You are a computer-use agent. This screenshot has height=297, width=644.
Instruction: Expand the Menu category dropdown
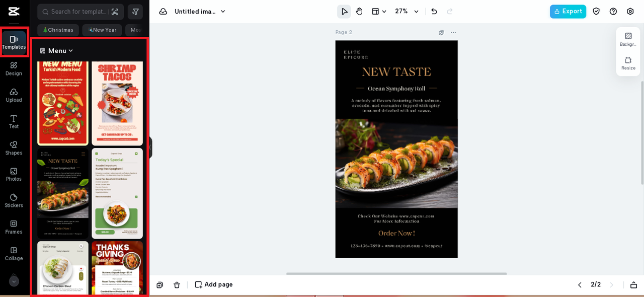(x=56, y=50)
